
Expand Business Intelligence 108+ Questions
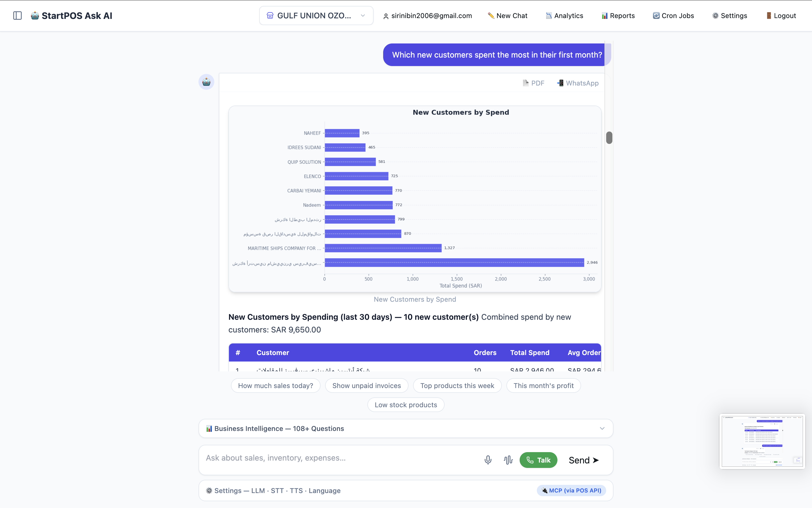click(406, 428)
